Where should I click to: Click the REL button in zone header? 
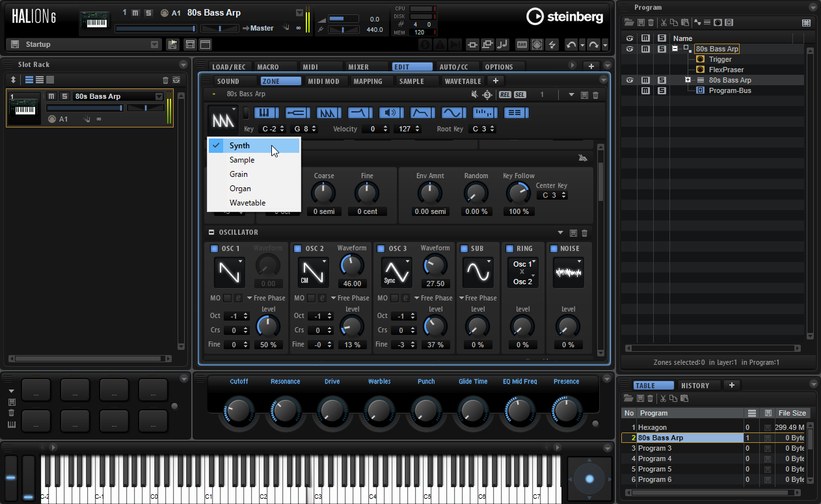tap(505, 94)
